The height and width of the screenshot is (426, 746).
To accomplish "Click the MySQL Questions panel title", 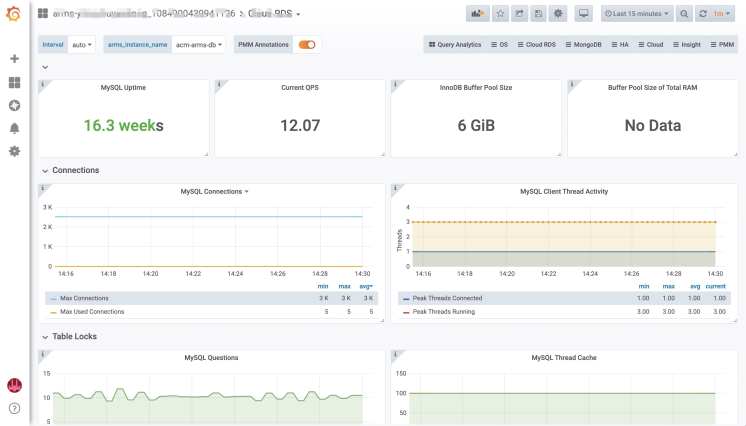I will click(x=211, y=357).
